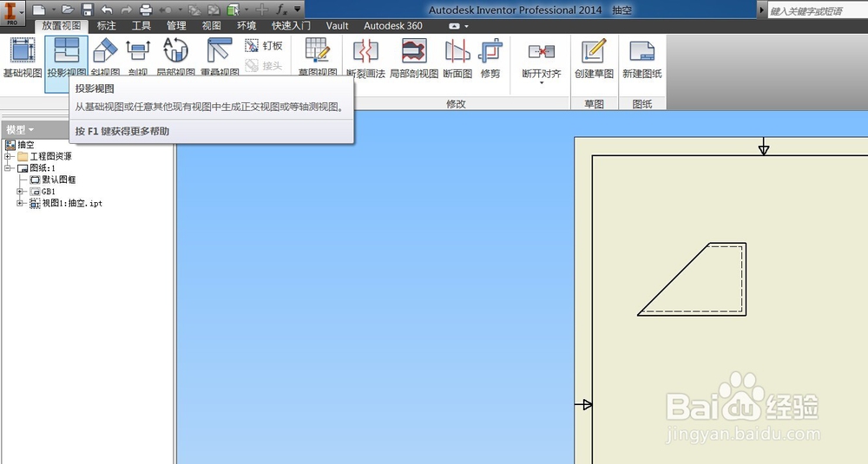Expand the 断开对齐 dropdown arrow

[542, 83]
